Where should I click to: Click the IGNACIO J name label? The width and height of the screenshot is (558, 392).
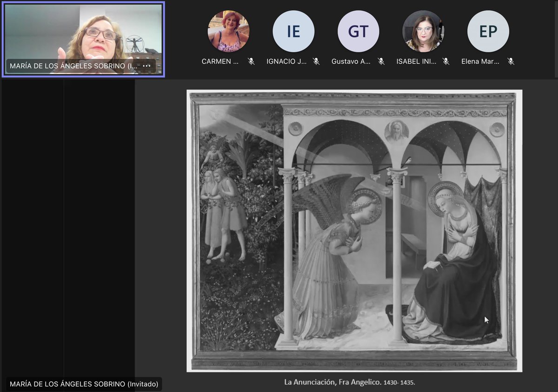point(285,61)
